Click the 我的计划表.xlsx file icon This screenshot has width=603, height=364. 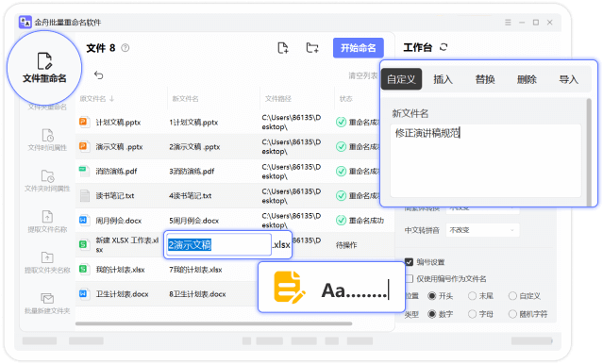coord(84,269)
